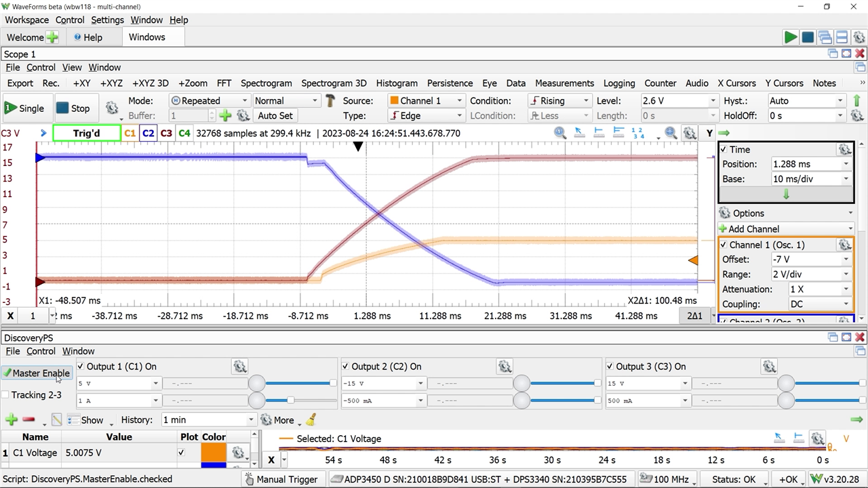The height and width of the screenshot is (488, 868).
Task: Click the orange Color swatch for C1 Voltage
Action: point(214,453)
